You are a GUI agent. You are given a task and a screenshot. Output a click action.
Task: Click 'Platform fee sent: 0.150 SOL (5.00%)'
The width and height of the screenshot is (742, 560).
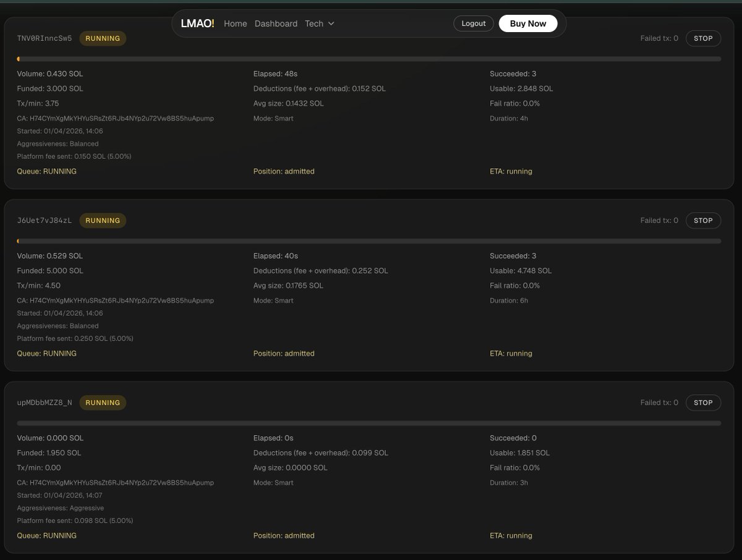tap(74, 156)
